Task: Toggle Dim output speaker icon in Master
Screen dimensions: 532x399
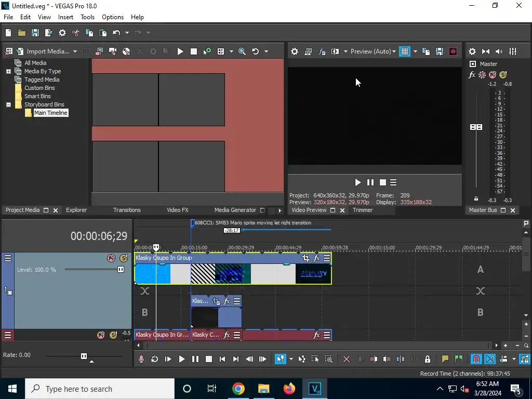Action: [x=499, y=51]
